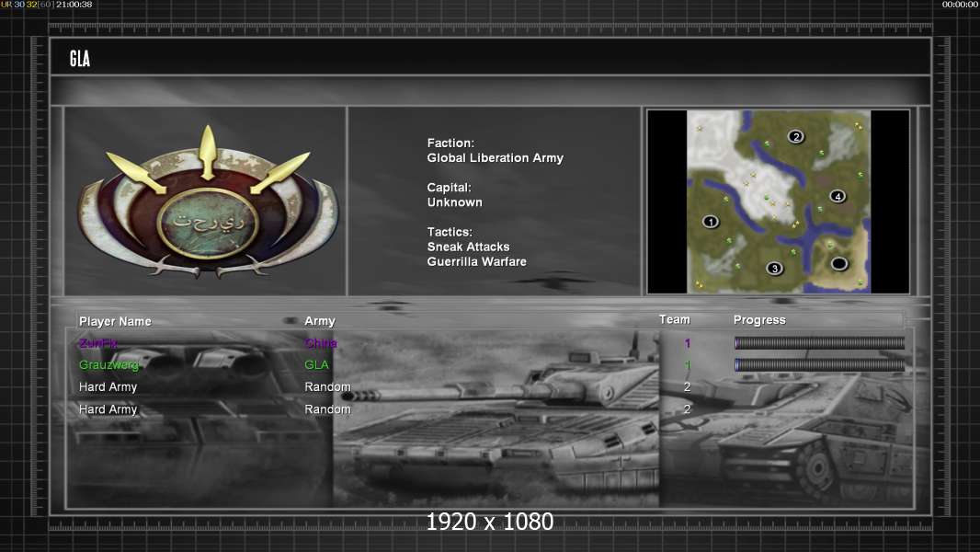The height and width of the screenshot is (552, 980).
Task: Click the 00:00:00 timer at top right
Action: (x=960, y=5)
